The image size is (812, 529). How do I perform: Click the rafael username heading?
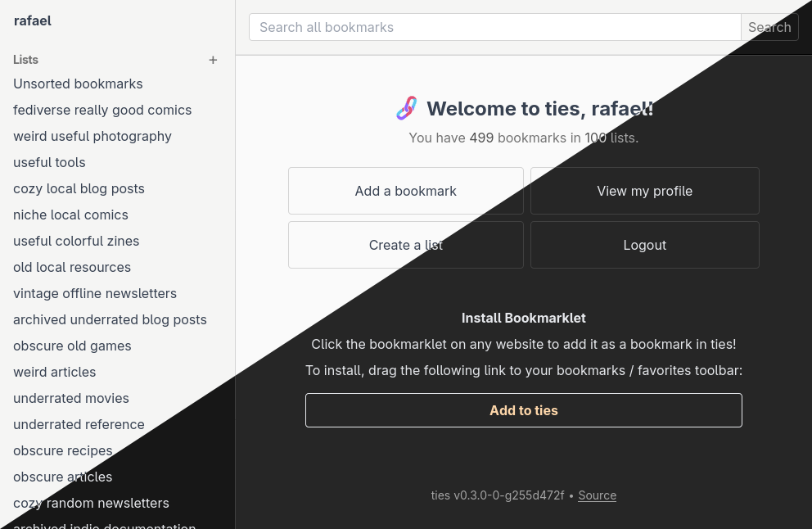point(33,20)
